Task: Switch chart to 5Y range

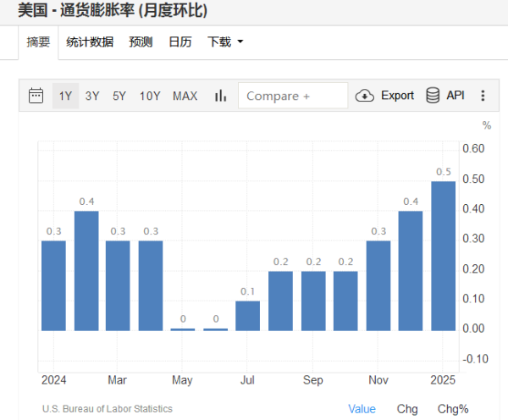Action: point(119,96)
